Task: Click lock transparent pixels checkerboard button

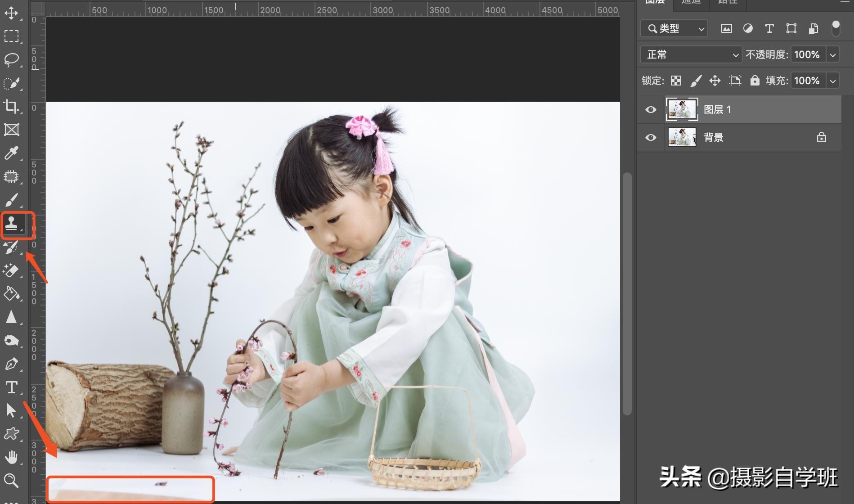Action: tap(676, 81)
